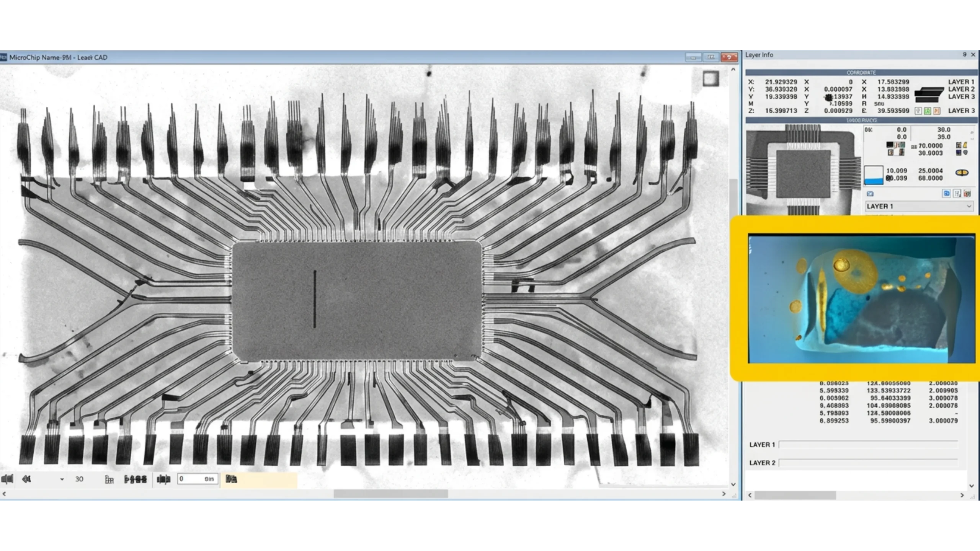The width and height of the screenshot is (980, 551).
Task: Click the yellow oval icon
Action: pyautogui.click(x=962, y=173)
